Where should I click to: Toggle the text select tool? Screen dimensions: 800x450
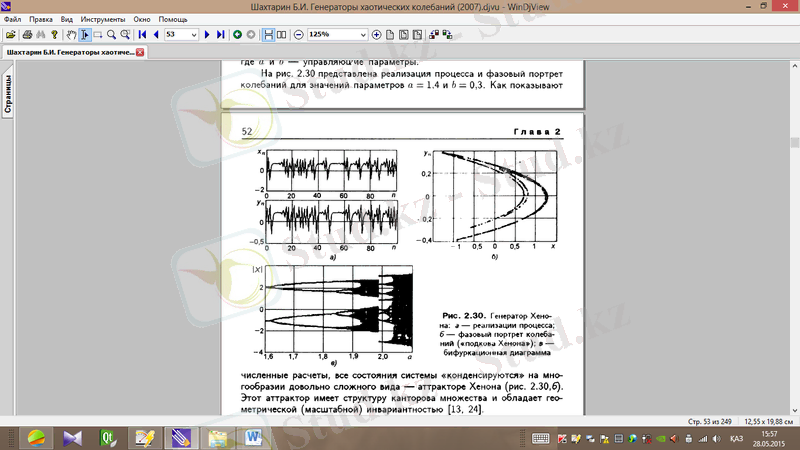click(84, 34)
